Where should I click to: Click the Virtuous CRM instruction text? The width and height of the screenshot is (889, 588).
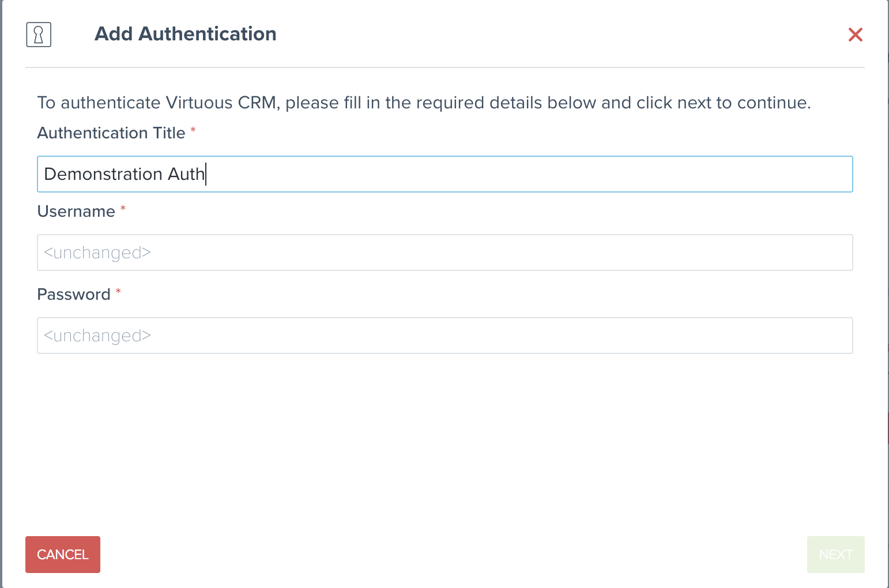pos(424,102)
